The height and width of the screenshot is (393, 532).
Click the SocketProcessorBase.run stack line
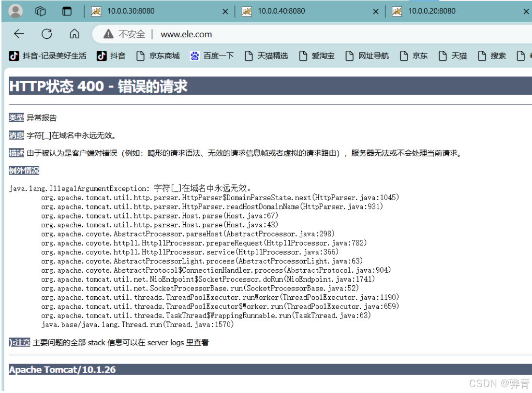point(200,289)
